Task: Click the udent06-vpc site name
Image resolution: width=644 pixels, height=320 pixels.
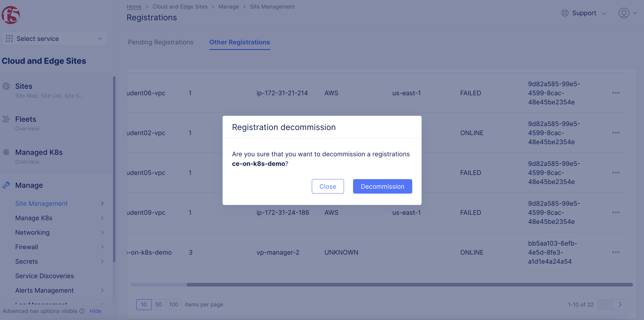Action: pos(146,93)
